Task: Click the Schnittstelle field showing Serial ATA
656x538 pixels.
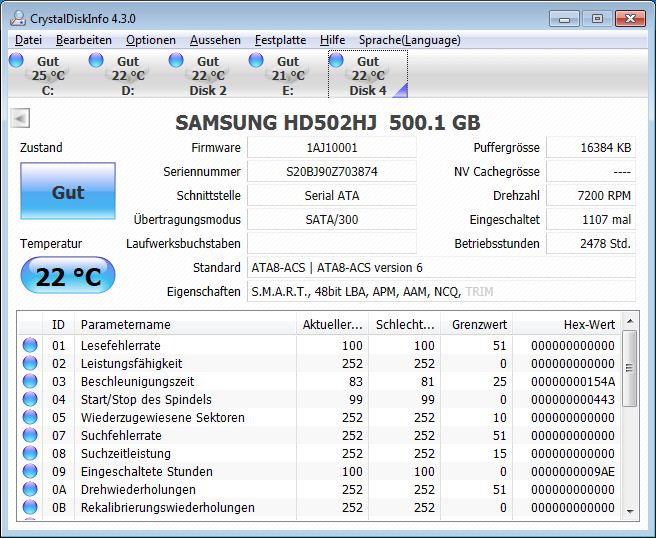Action: (x=332, y=195)
